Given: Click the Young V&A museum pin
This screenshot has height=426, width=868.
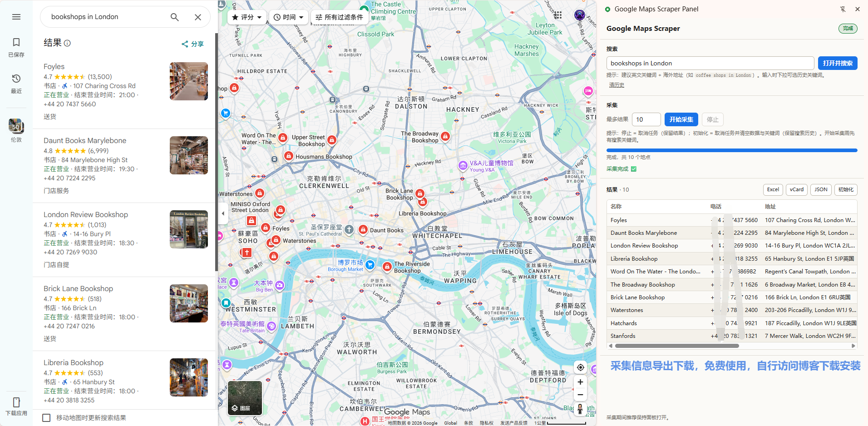Looking at the screenshot, I should (x=463, y=165).
